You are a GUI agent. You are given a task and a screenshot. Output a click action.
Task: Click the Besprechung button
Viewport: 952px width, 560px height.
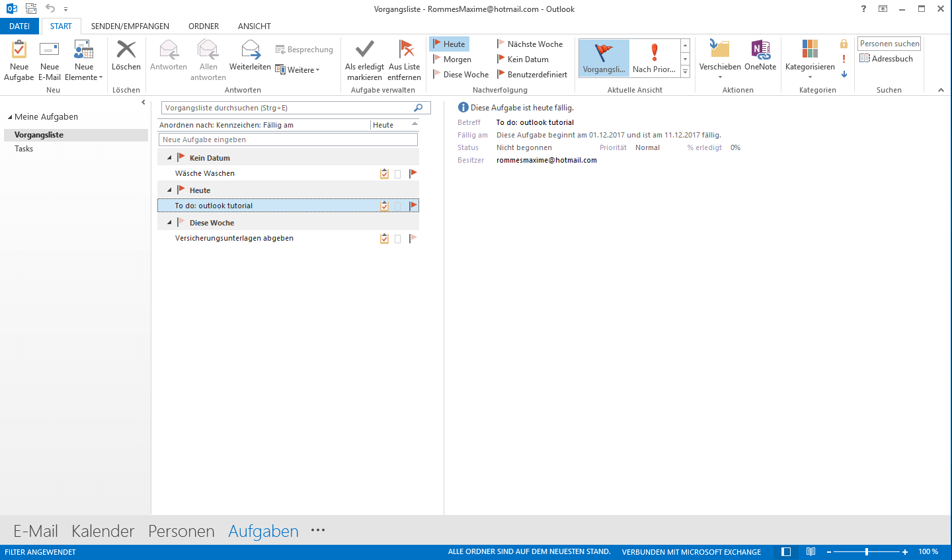pos(304,50)
